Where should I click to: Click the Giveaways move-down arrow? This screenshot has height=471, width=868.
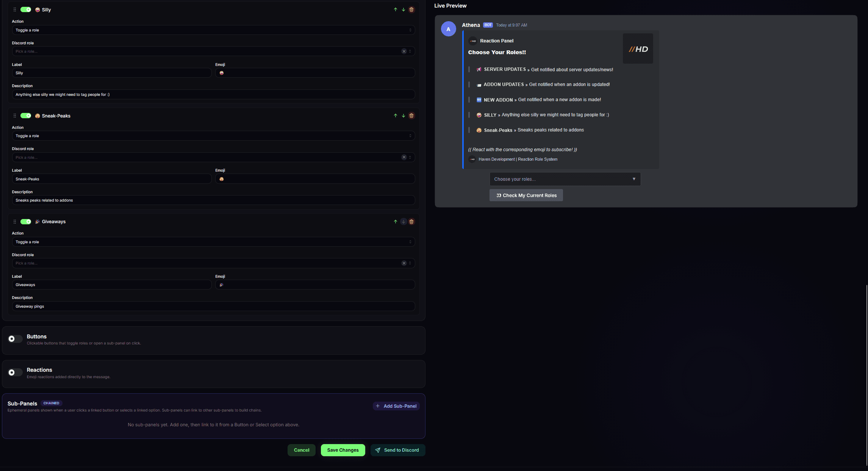point(403,222)
